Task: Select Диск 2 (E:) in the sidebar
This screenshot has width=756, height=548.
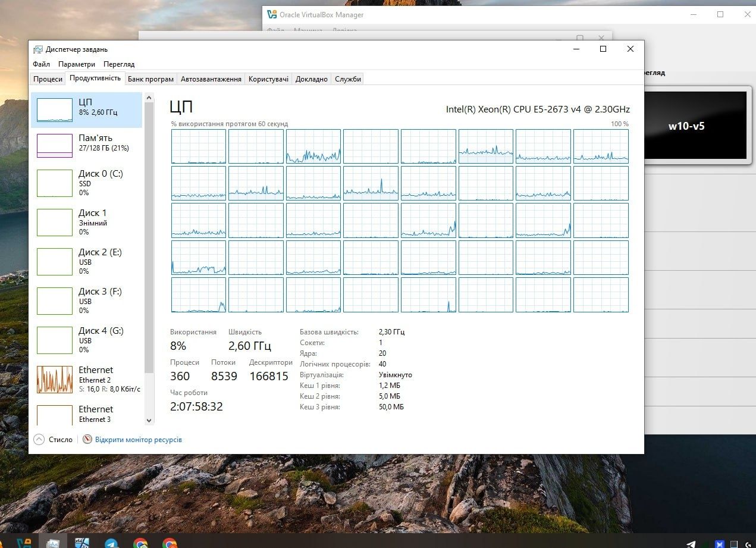Action: (86, 261)
